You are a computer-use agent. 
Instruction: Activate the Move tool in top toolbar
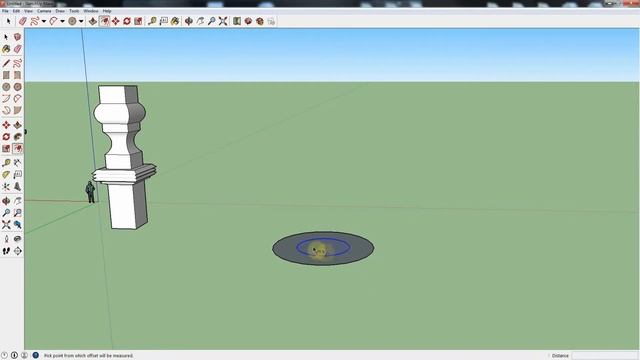tap(116, 21)
